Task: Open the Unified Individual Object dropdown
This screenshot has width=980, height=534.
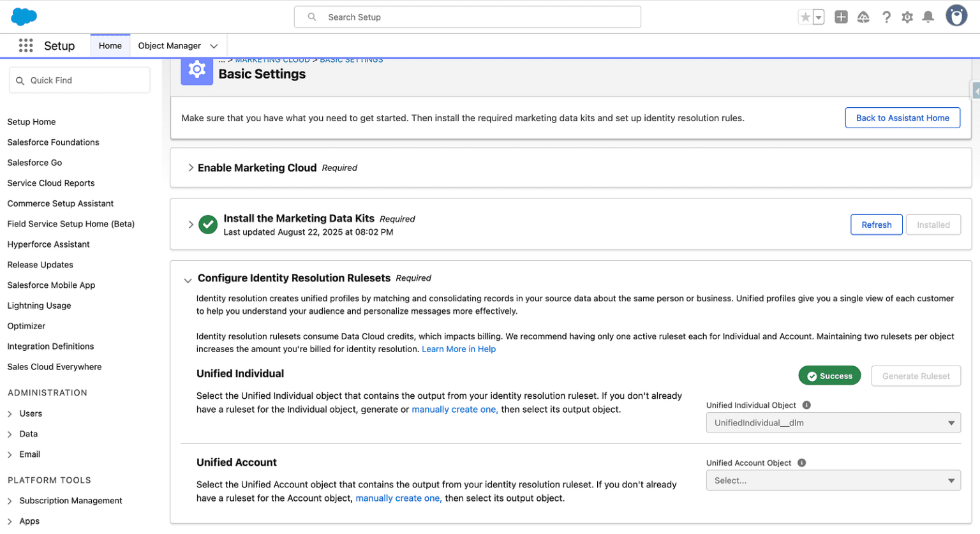Action: click(x=833, y=423)
